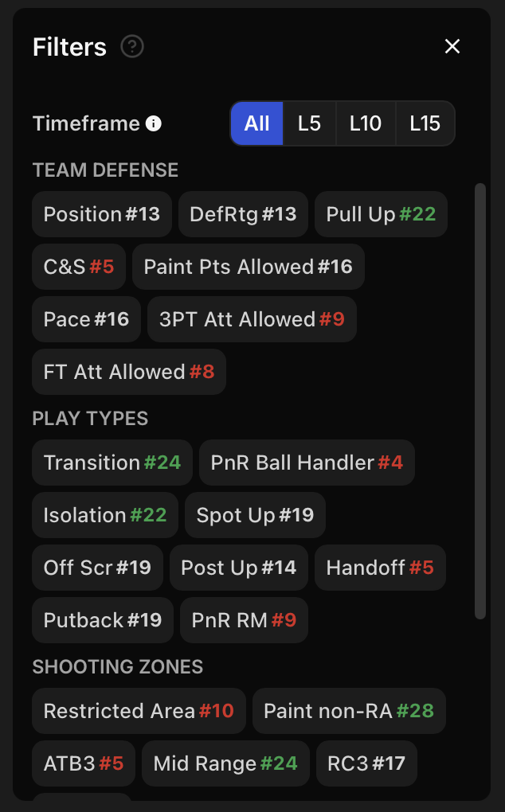Toggle the Position #13 filter chip
Screen dimensions: 505x812
pos(102,214)
